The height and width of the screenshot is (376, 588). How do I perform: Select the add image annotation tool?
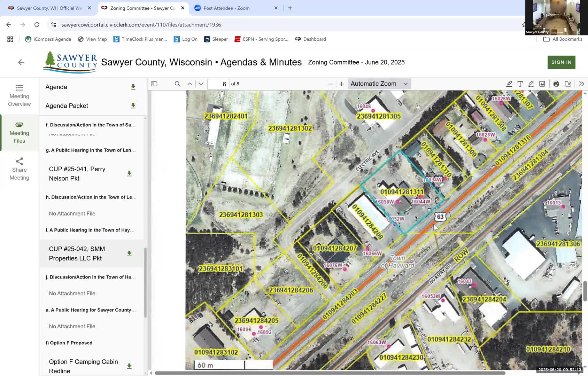click(542, 84)
